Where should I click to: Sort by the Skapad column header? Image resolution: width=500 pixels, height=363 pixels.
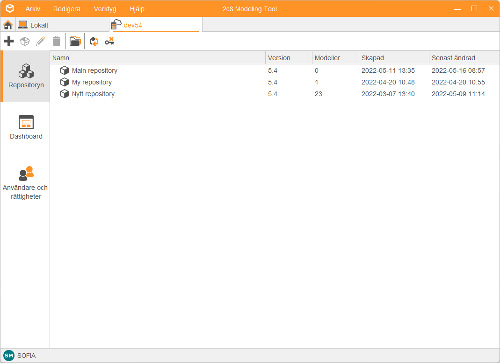point(394,58)
